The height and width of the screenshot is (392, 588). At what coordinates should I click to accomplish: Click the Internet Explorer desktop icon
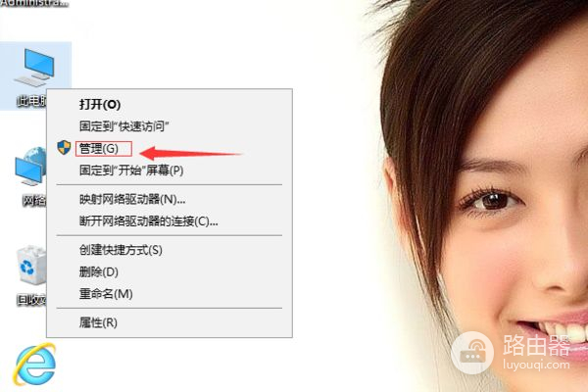(x=34, y=365)
